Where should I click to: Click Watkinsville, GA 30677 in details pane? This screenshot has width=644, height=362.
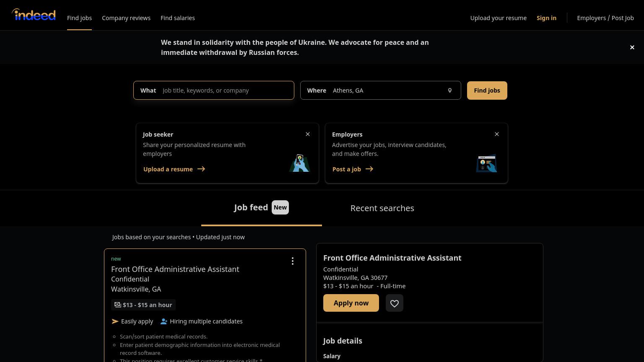pos(355,278)
